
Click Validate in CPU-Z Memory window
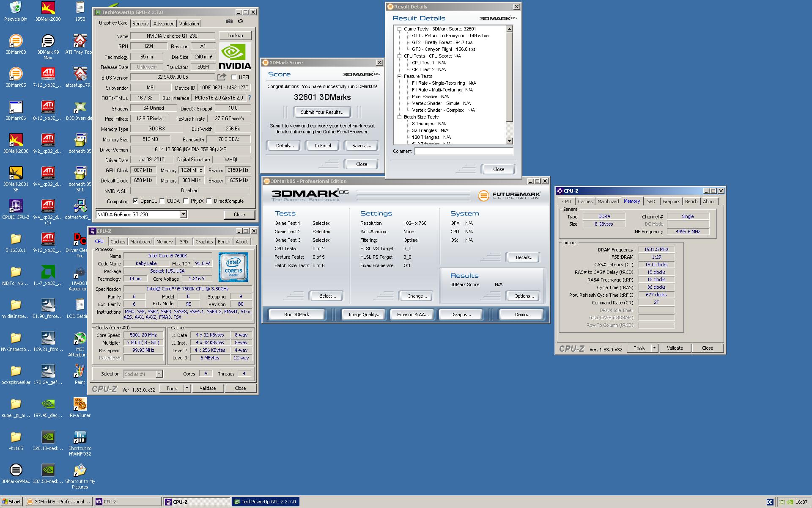tap(675, 348)
